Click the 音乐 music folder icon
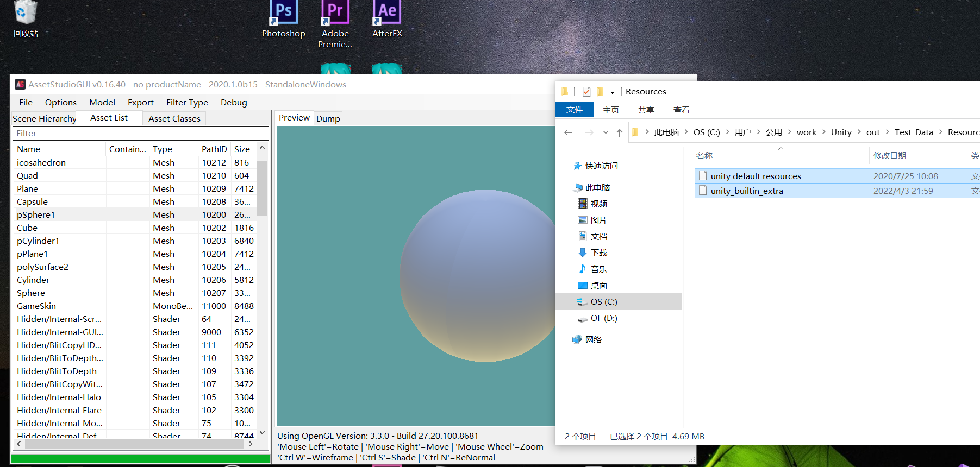980x467 pixels. click(583, 269)
